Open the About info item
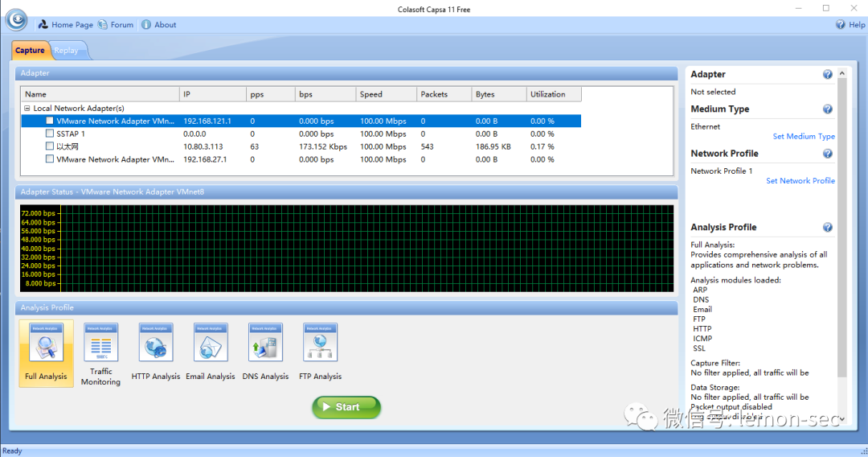The width and height of the screenshot is (868, 457). tap(159, 24)
